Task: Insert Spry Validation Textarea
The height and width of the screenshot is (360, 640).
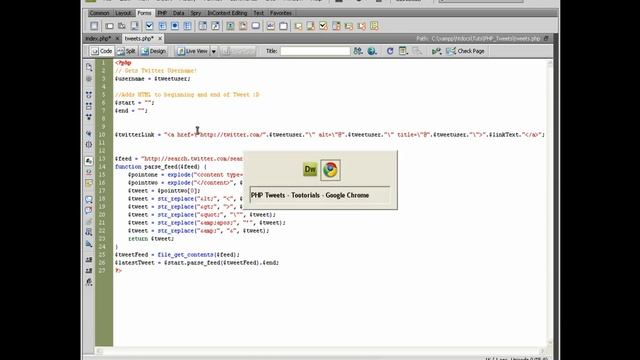Action: (x=311, y=26)
